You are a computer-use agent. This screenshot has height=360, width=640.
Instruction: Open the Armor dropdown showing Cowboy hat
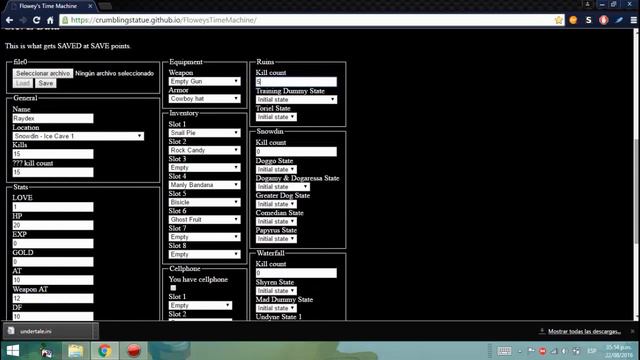(x=204, y=99)
